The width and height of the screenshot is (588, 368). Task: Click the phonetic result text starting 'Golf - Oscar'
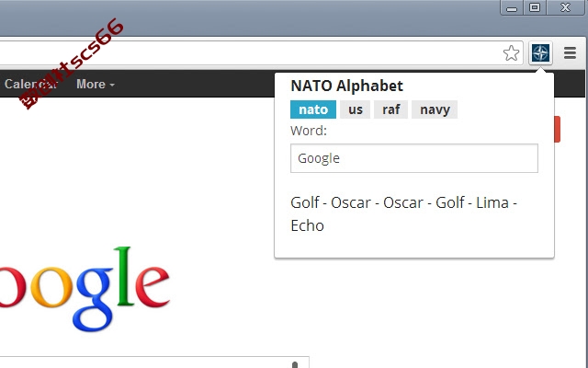404,214
